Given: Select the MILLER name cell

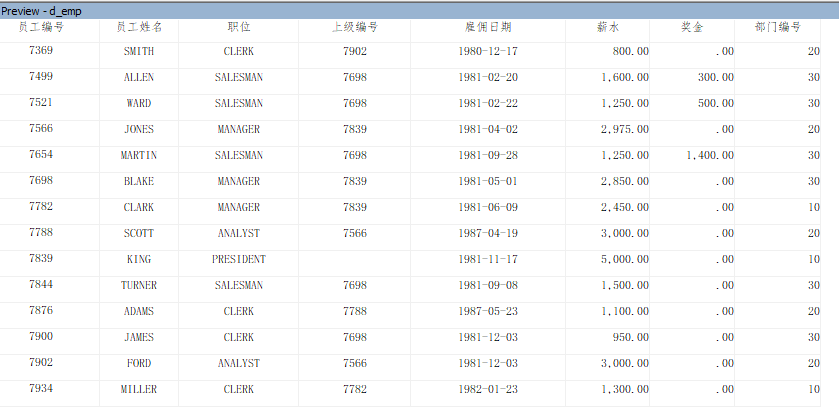Looking at the screenshot, I should click(139, 389).
